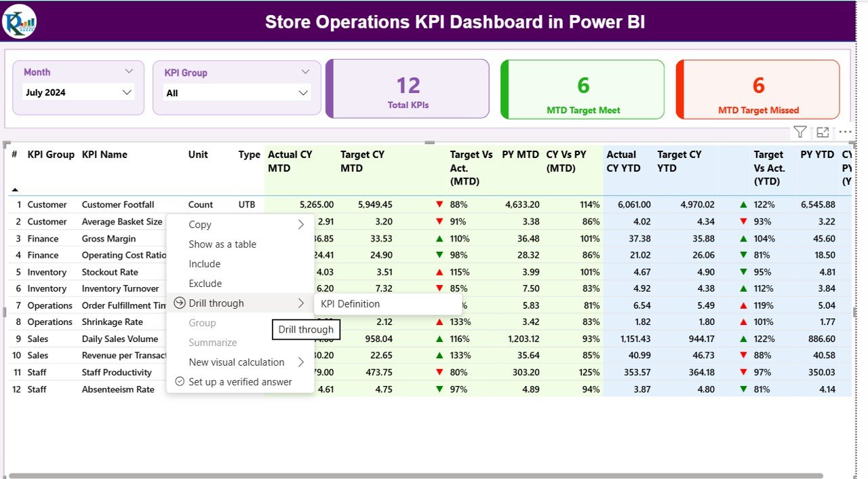
Task: Click the Drill through circular arrow icon
Action: point(180,303)
